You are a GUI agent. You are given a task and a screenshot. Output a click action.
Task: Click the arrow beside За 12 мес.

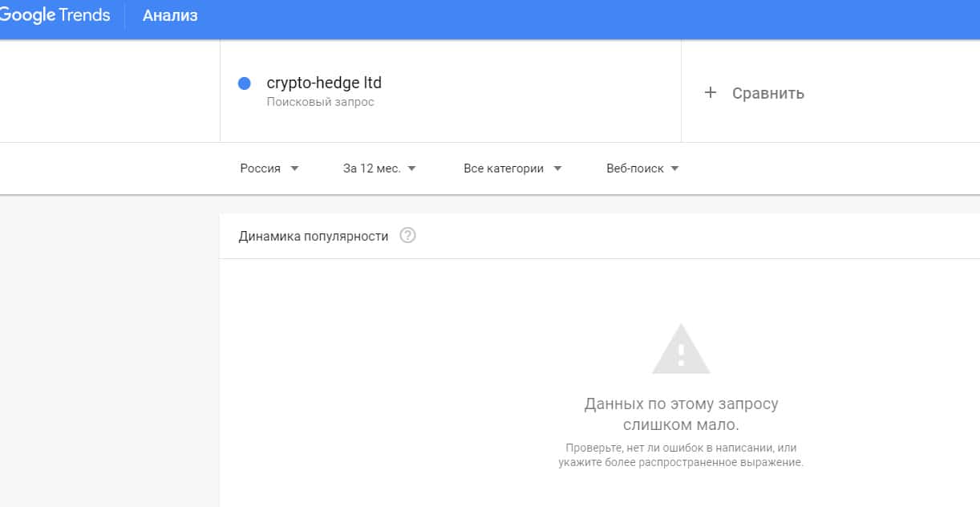412,168
